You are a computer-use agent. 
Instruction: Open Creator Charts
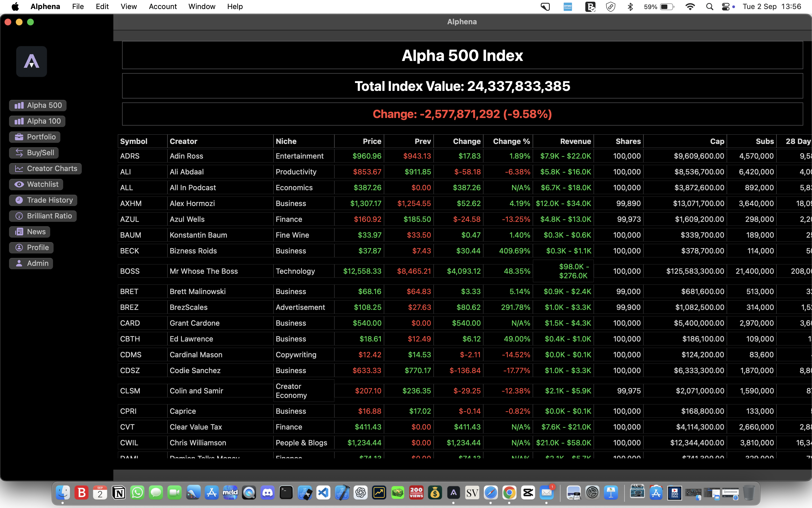[x=46, y=169]
